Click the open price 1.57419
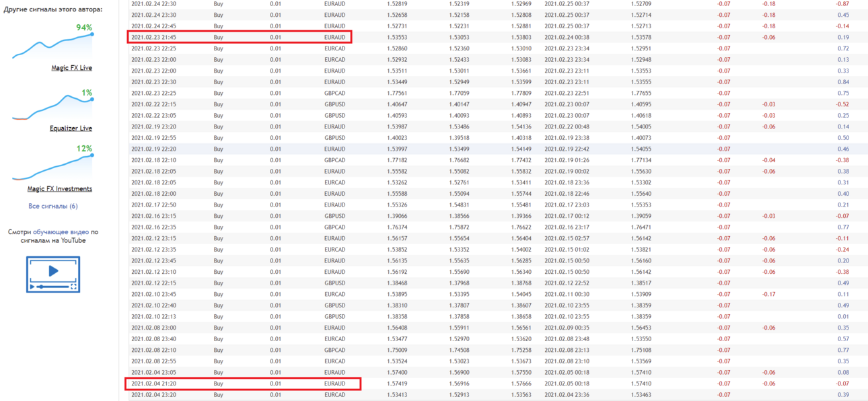868x401 pixels. 397,384
